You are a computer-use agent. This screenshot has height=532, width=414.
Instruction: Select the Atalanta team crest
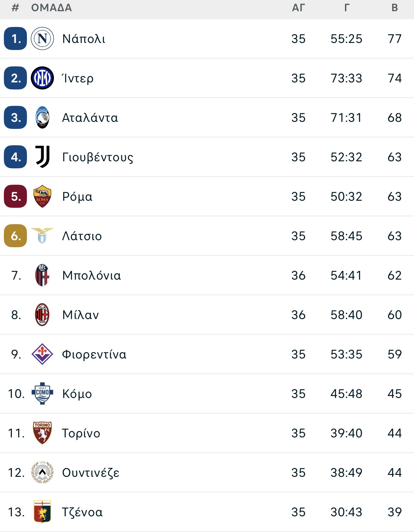(x=42, y=118)
